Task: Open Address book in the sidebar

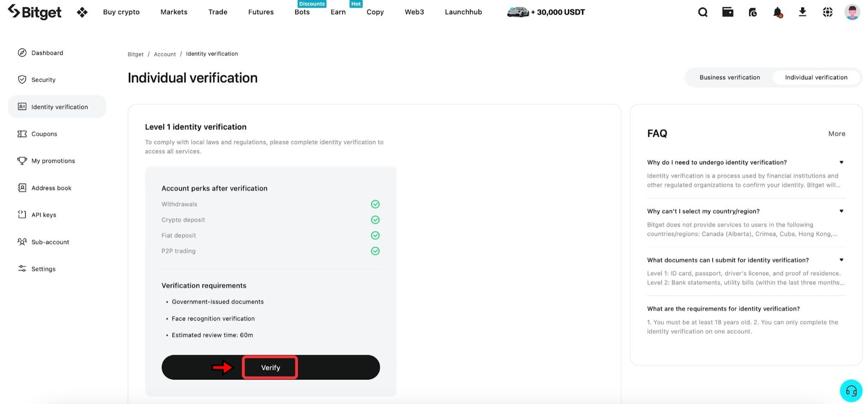Action: [51, 188]
